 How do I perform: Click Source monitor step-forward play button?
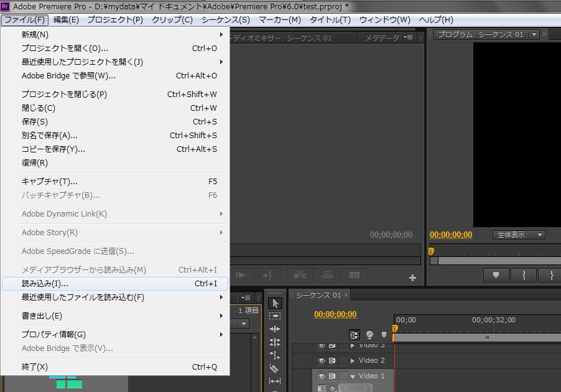[241, 275]
